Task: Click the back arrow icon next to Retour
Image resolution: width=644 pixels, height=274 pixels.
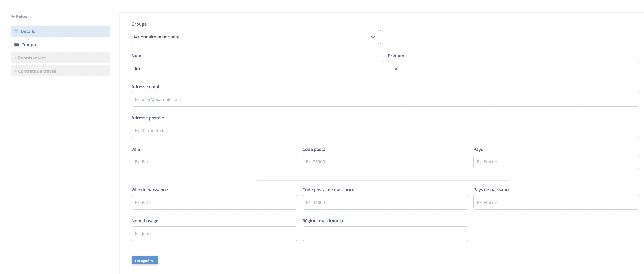Action: tap(13, 16)
